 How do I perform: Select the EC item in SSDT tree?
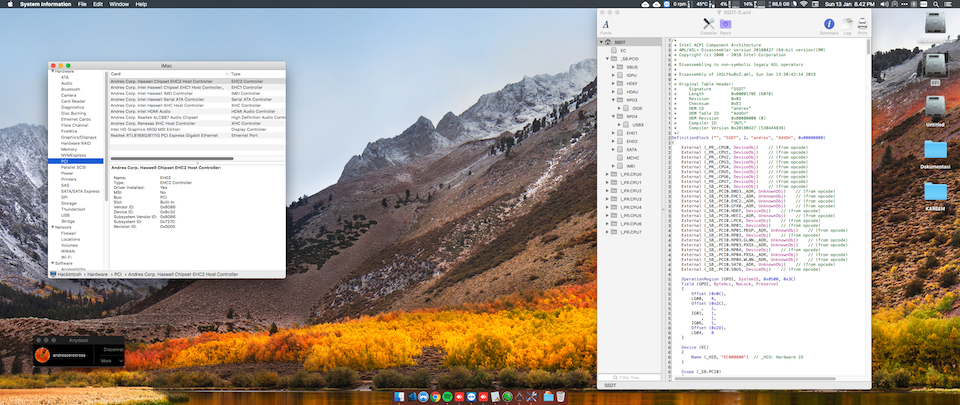(623, 50)
